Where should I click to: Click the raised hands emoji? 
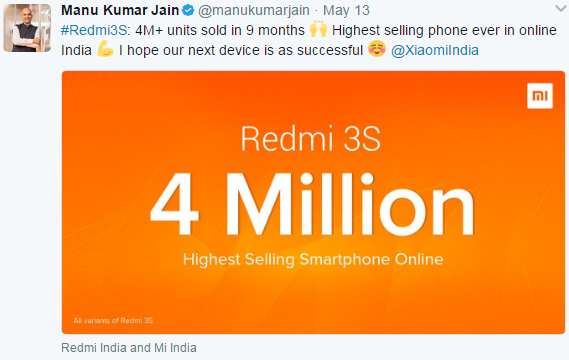coord(318,29)
